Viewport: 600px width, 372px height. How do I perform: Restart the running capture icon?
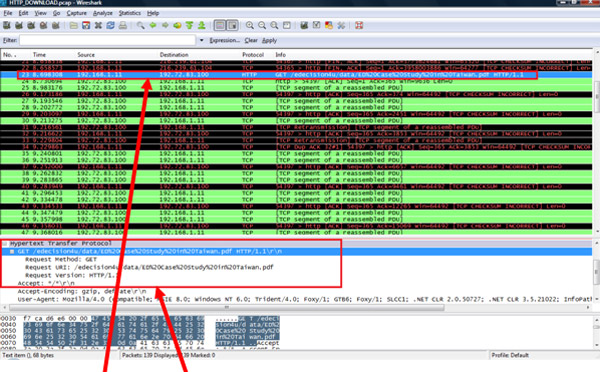coord(55,26)
